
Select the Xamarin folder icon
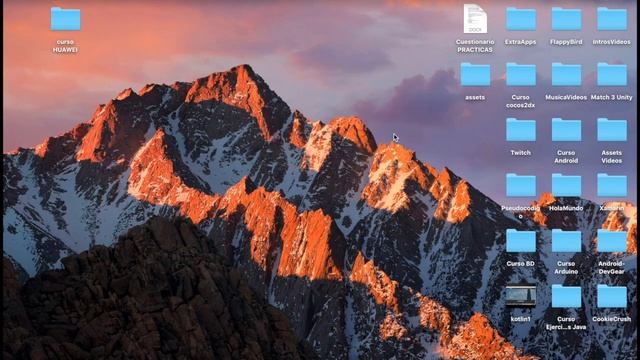point(612,185)
